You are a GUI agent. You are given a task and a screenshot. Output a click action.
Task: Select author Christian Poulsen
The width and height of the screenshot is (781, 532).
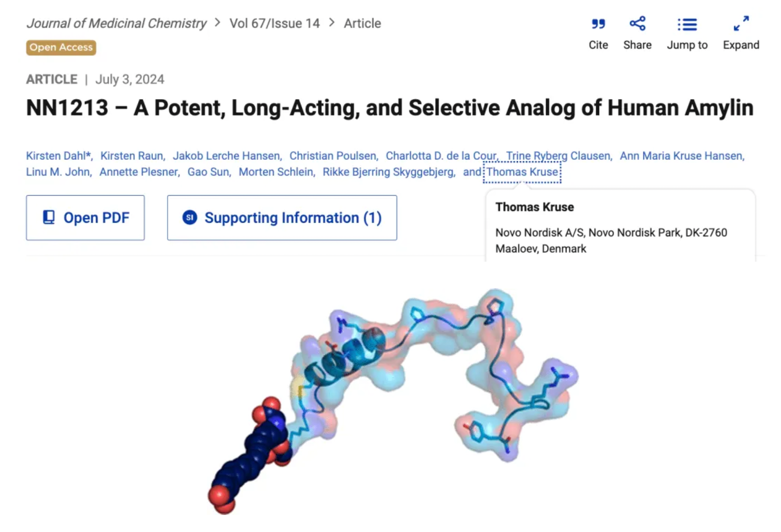(333, 156)
